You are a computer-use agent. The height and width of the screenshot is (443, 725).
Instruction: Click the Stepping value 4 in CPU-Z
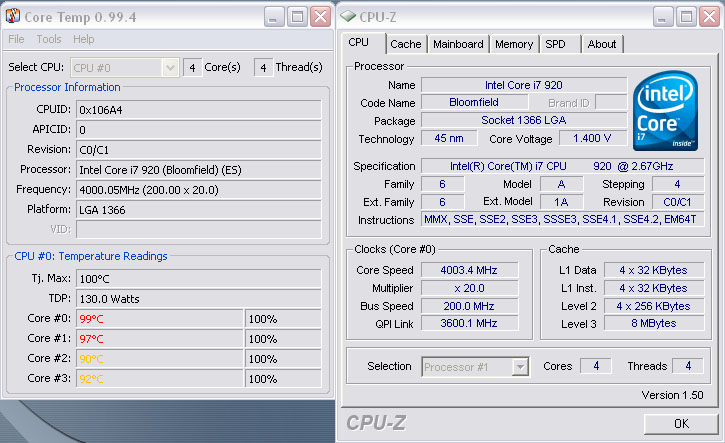click(x=678, y=184)
